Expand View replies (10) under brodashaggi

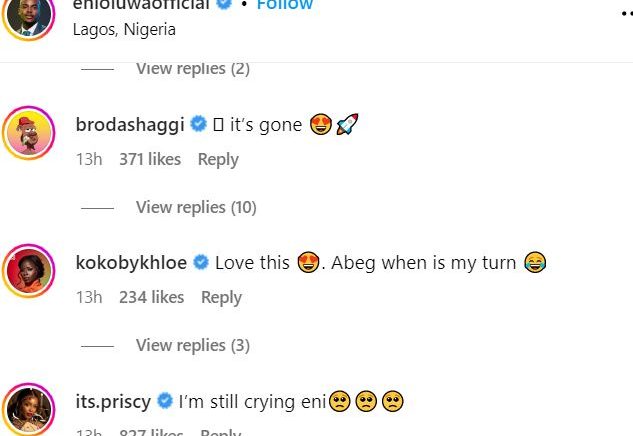[196, 207]
